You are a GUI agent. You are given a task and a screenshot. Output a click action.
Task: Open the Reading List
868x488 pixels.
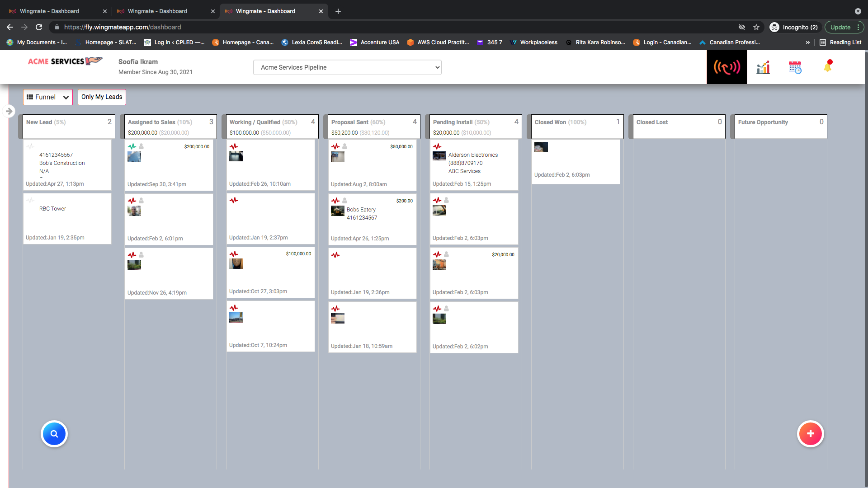[840, 42]
